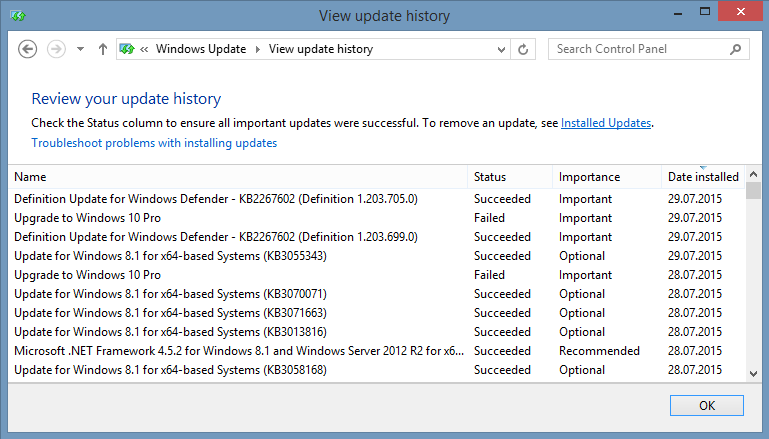The width and height of the screenshot is (769, 439).
Task: Go up one level with Up arrow
Action: [103, 49]
